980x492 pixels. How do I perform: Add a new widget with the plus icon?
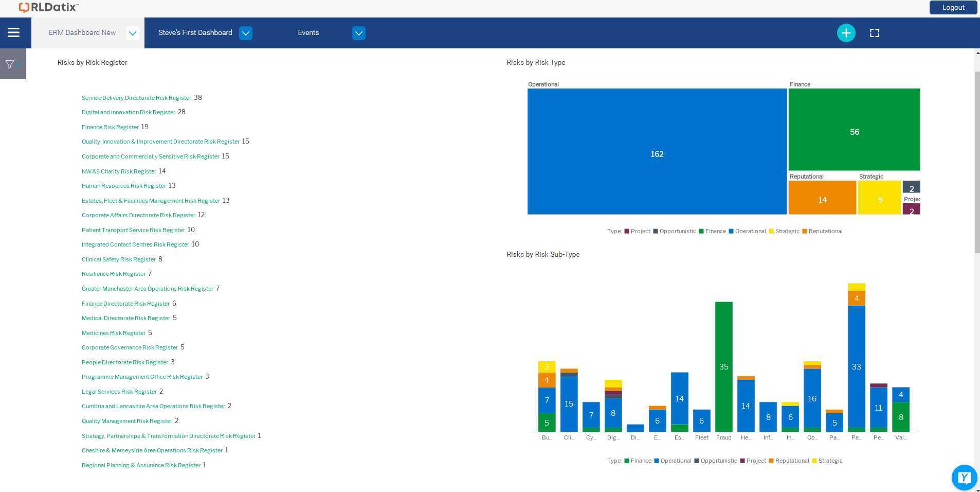click(x=846, y=32)
